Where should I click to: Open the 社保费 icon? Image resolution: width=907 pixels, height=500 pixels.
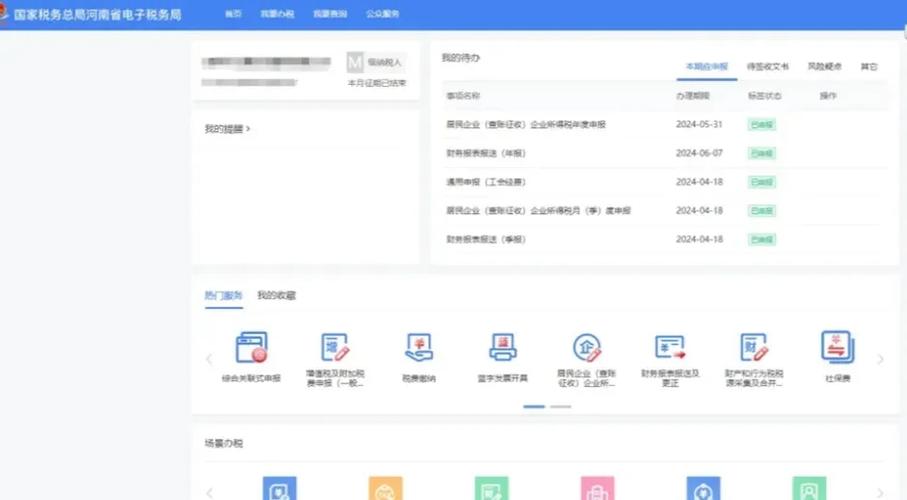pyautogui.click(x=838, y=347)
